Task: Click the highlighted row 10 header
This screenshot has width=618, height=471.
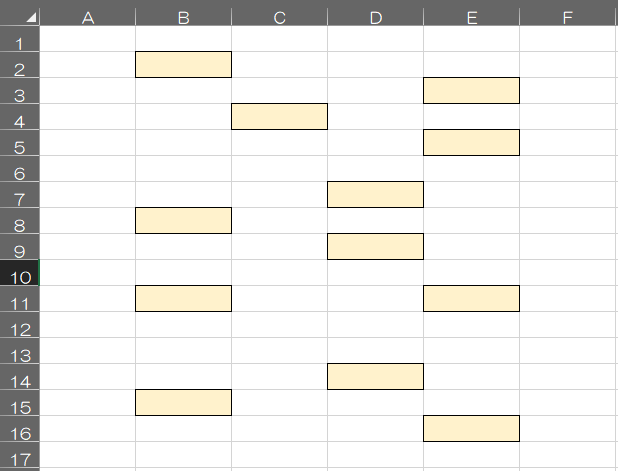Action: [19, 278]
